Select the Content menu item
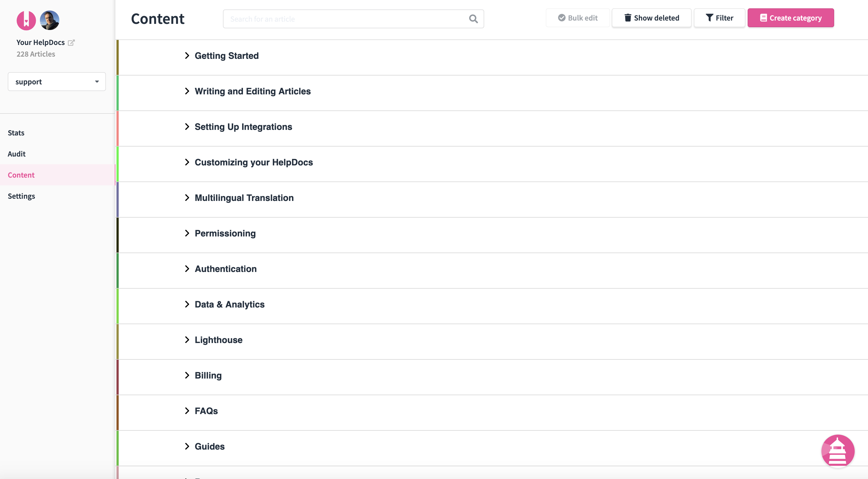 coord(21,175)
